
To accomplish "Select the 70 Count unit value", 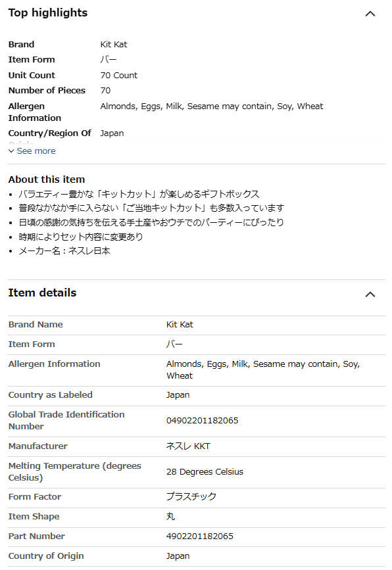I will (119, 75).
